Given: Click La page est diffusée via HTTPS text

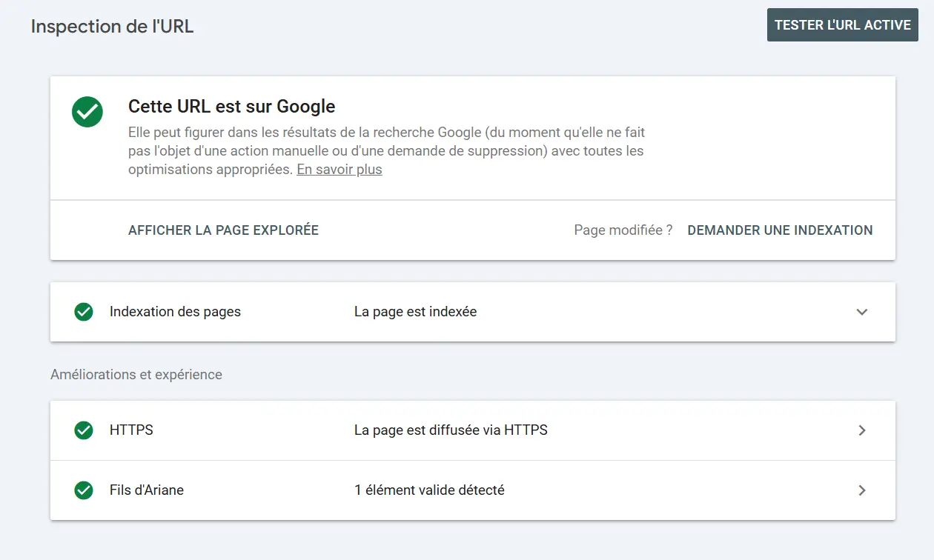Looking at the screenshot, I should (451, 430).
